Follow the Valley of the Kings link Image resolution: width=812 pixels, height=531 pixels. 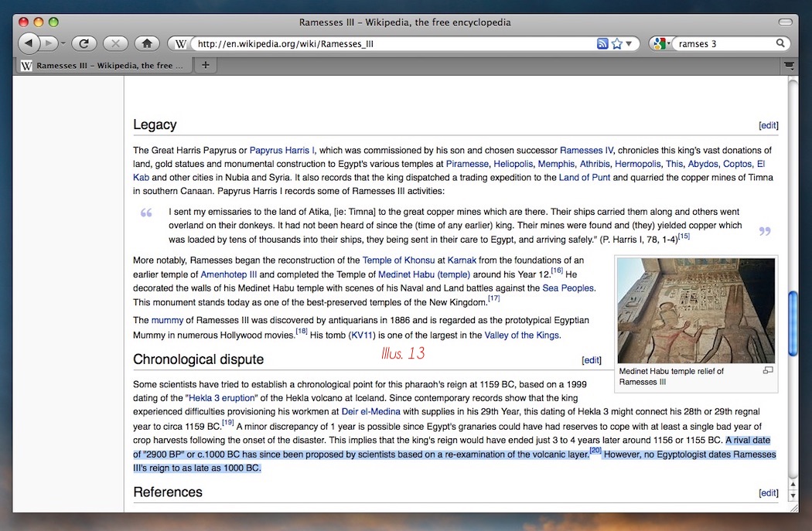[x=521, y=335]
